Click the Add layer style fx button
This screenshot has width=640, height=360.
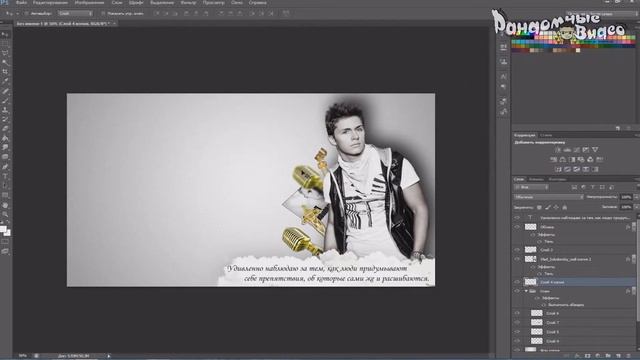click(577, 356)
